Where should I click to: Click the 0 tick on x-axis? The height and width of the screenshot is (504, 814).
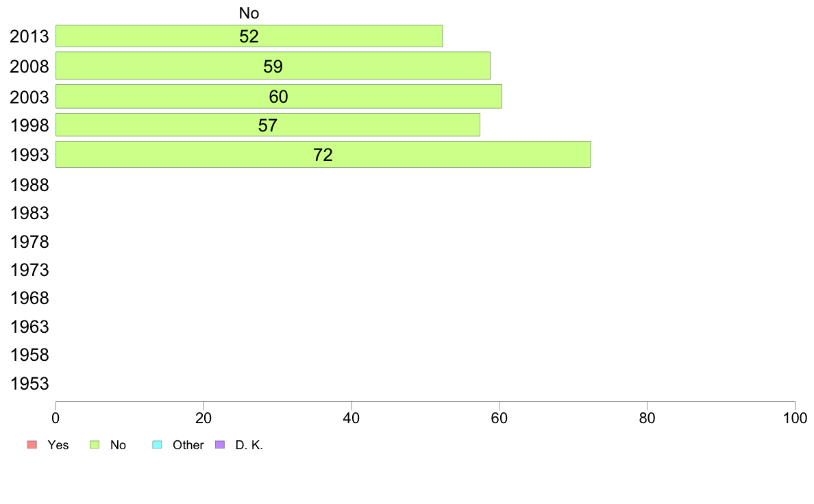click(x=56, y=418)
